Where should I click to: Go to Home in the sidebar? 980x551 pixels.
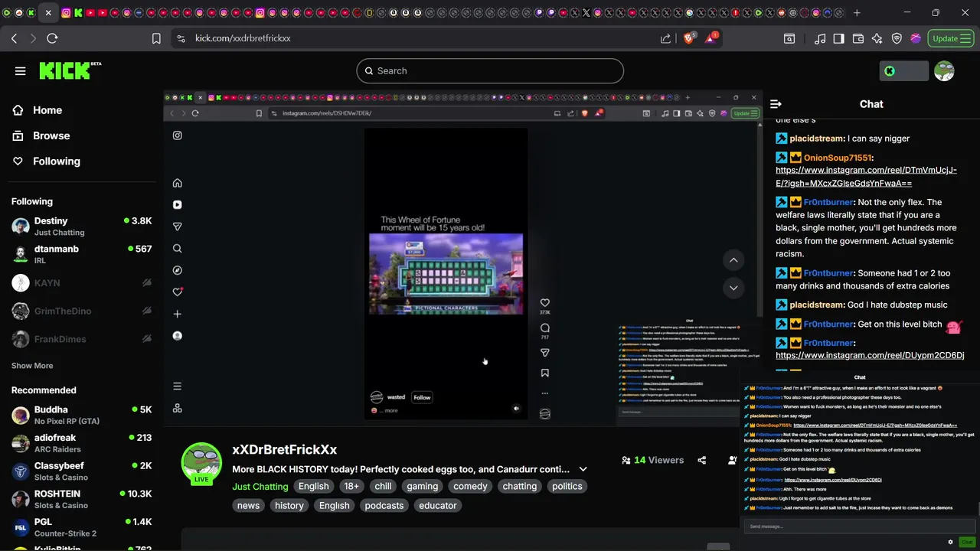47,110
